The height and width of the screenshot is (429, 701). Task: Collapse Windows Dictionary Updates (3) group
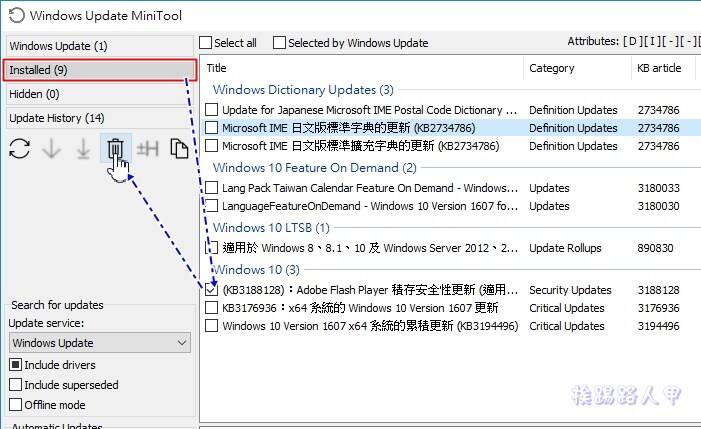click(x=303, y=90)
